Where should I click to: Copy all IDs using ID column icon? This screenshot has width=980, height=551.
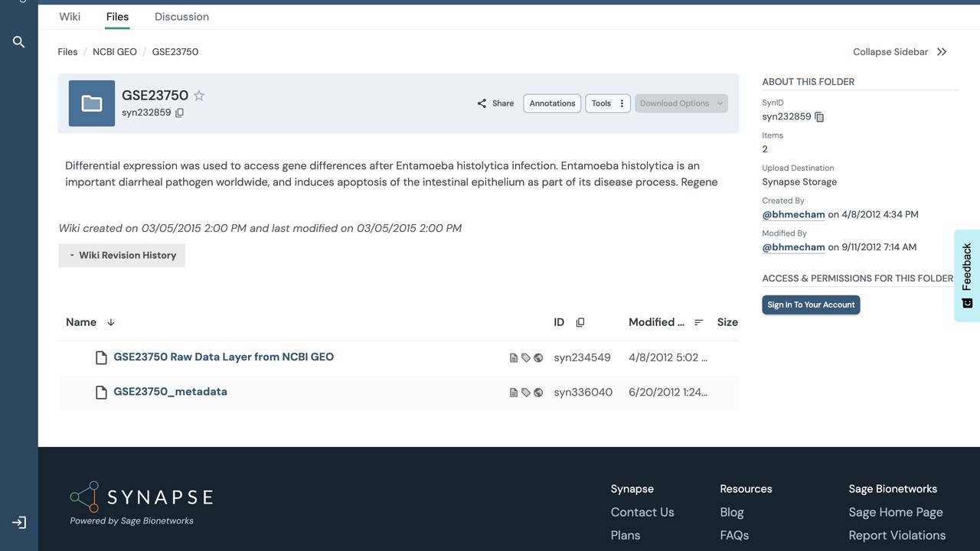click(580, 323)
